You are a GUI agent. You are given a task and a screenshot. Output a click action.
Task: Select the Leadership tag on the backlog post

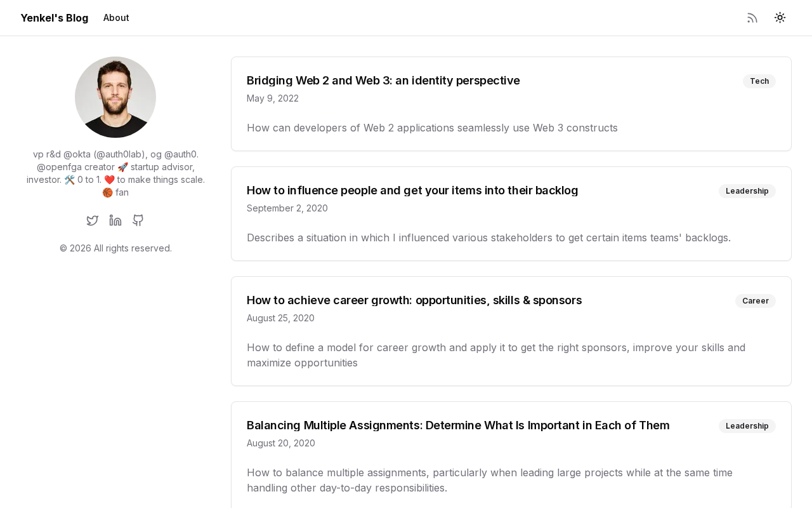747,191
